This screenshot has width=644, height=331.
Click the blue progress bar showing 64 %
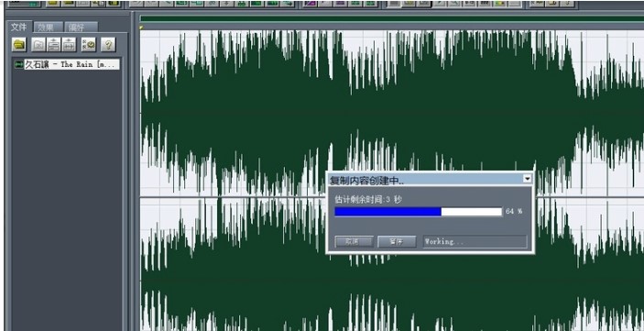418,212
